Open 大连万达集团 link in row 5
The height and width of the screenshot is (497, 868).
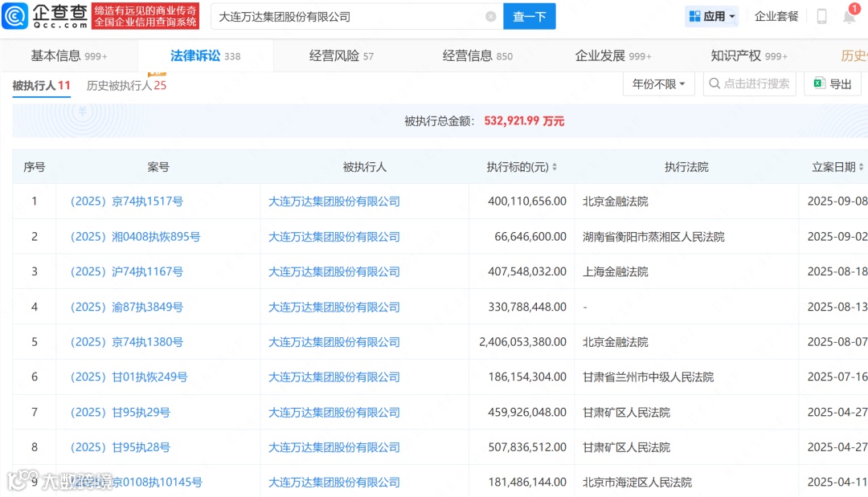click(334, 342)
